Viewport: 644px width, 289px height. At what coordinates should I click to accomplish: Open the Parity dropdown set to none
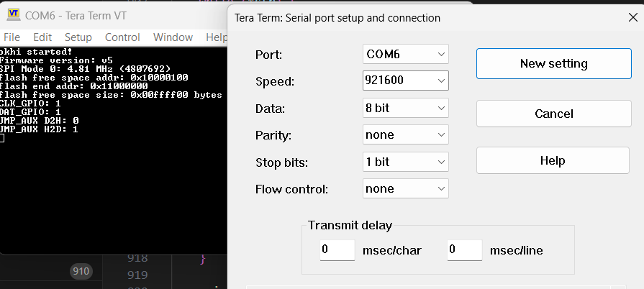pos(405,134)
